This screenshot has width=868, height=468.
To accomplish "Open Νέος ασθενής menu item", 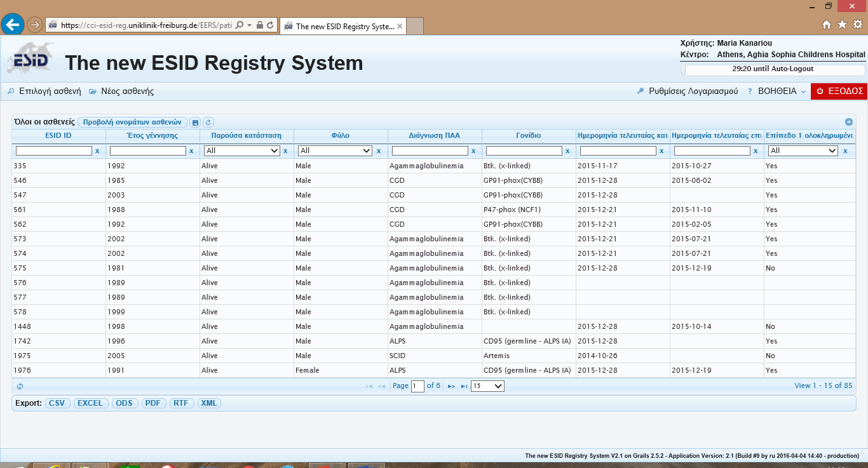I will click(121, 91).
